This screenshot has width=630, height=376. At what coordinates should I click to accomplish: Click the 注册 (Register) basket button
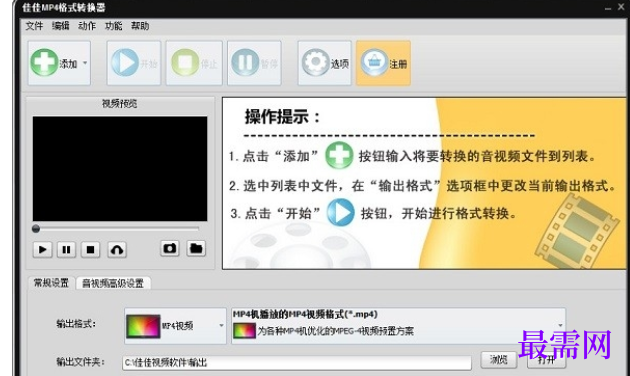point(383,63)
